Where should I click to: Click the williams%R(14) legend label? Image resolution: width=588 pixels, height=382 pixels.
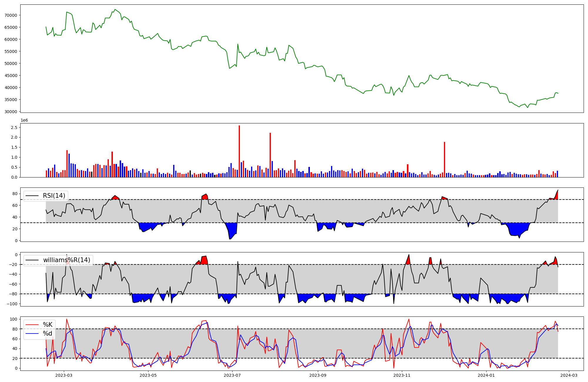pyautogui.click(x=66, y=260)
